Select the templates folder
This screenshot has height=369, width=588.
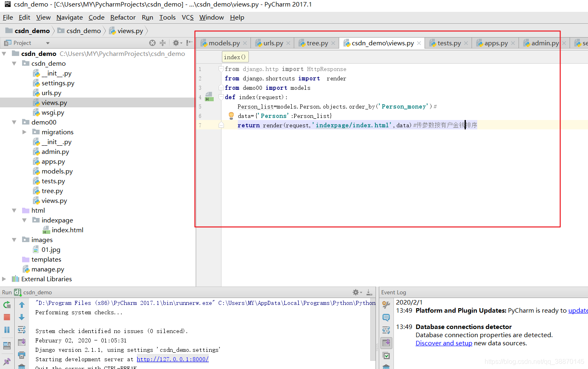(x=46, y=259)
